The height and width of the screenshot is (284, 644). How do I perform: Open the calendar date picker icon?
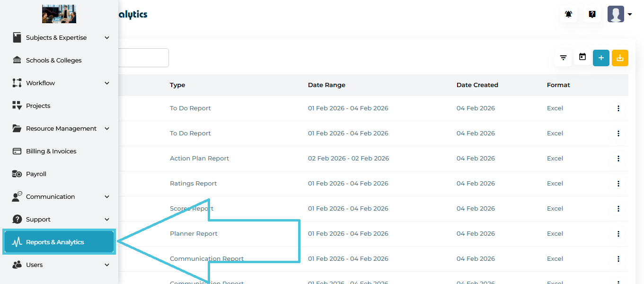pos(582,57)
